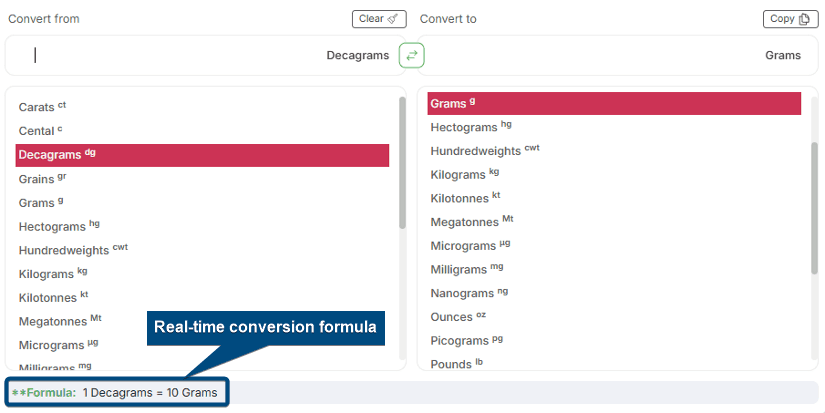Click the swap units arrows icon
Viewport: 825px width, 413px height.
pyautogui.click(x=411, y=55)
